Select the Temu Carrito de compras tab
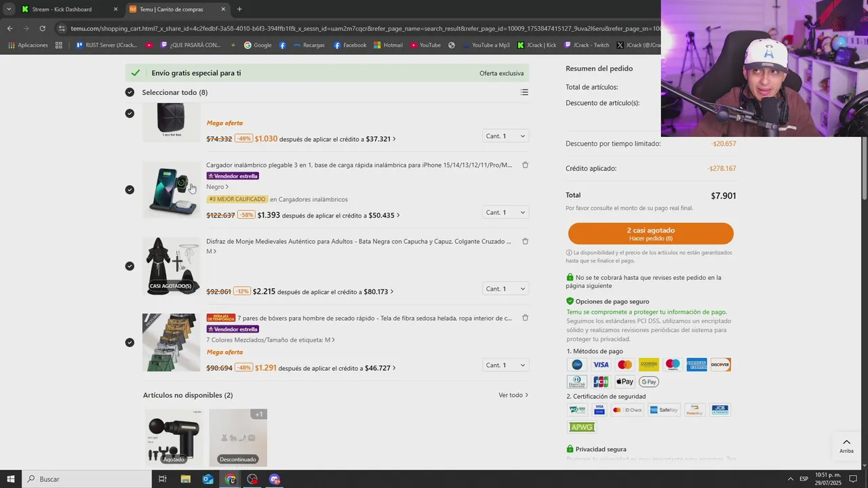Screen dimensions: 868x488 click(x=177, y=9)
